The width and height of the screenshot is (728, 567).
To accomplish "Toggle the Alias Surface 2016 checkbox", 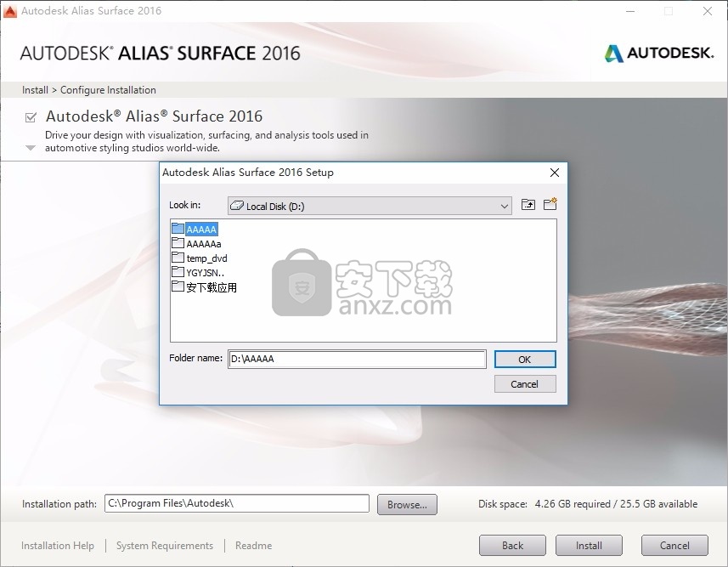I will [x=31, y=117].
